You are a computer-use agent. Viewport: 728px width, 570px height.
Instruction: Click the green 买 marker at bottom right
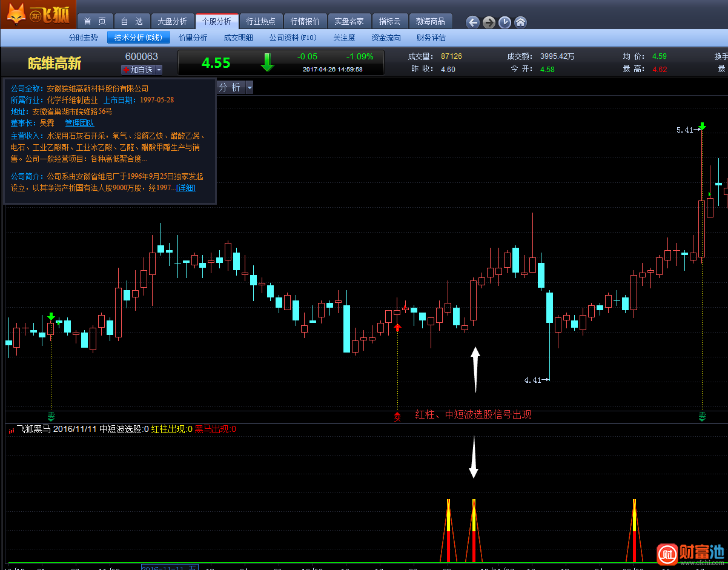[x=702, y=416]
